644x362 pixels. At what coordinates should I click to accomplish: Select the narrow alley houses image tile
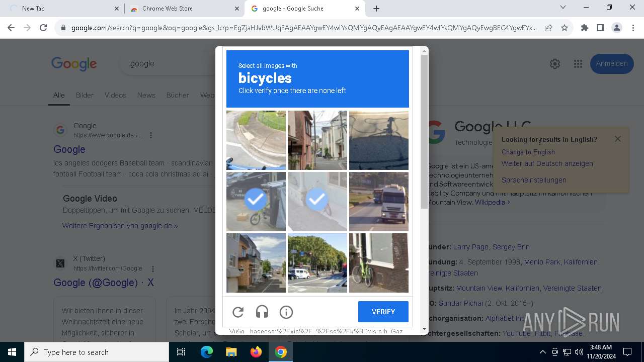[x=317, y=140]
